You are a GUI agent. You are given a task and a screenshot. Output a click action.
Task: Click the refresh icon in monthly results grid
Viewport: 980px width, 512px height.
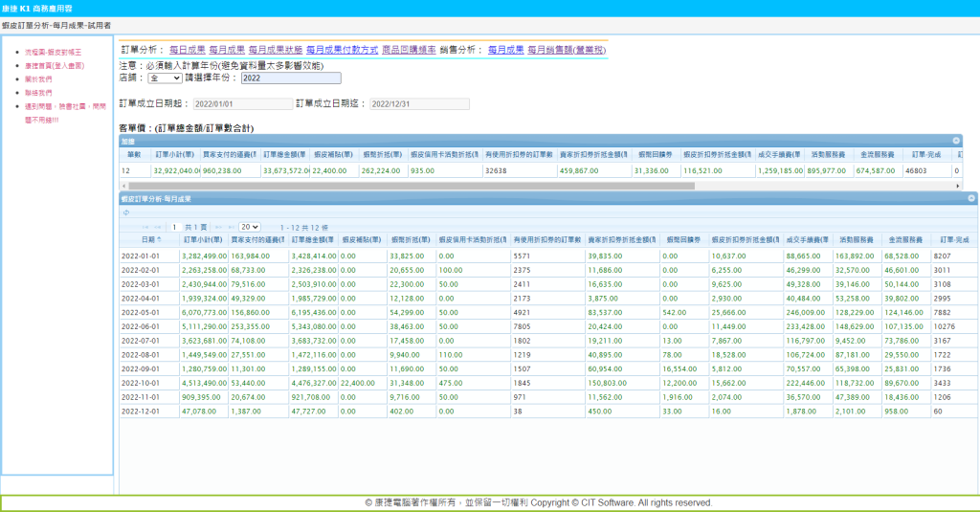tap(125, 212)
